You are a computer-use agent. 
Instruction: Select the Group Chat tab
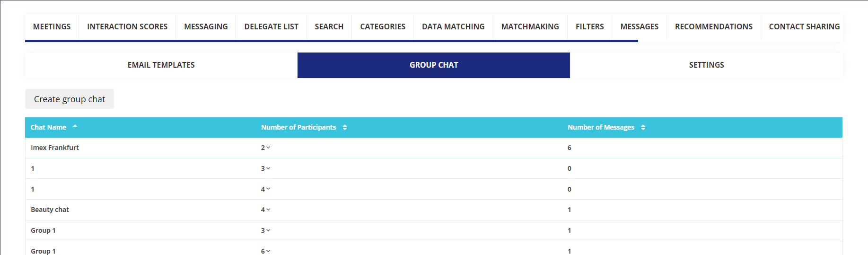[433, 65]
